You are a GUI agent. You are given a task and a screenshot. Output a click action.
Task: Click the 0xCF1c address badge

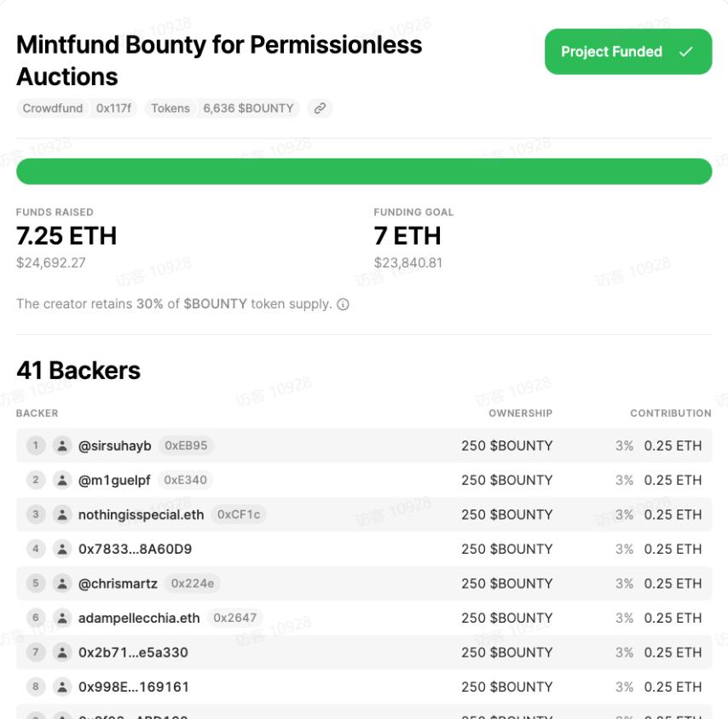click(x=239, y=515)
